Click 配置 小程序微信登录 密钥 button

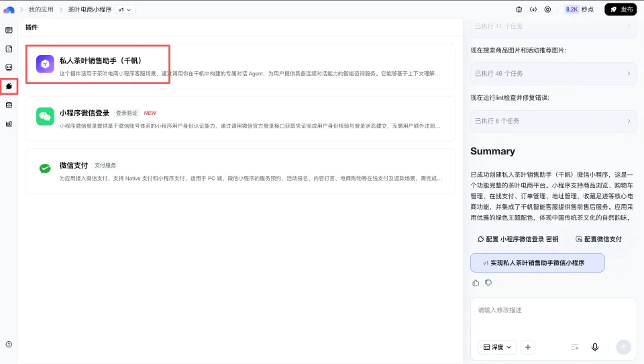pos(517,239)
